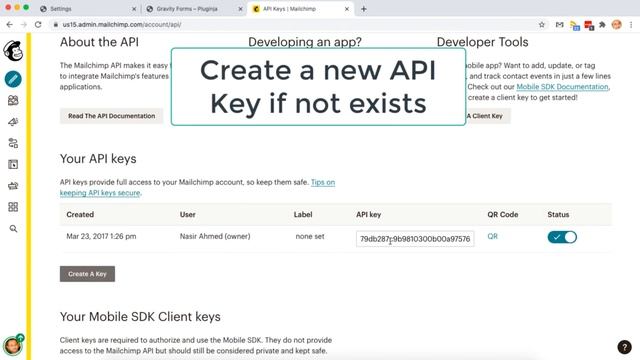This screenshot has height=360, width=640.
Task: Close the Settings tab
Action: (x=134, y=9)
